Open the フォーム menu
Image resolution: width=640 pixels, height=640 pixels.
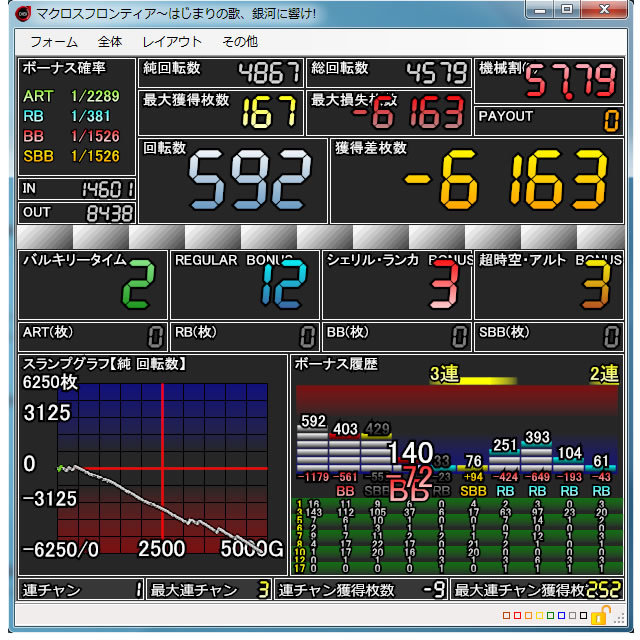[x=54, y=42]
